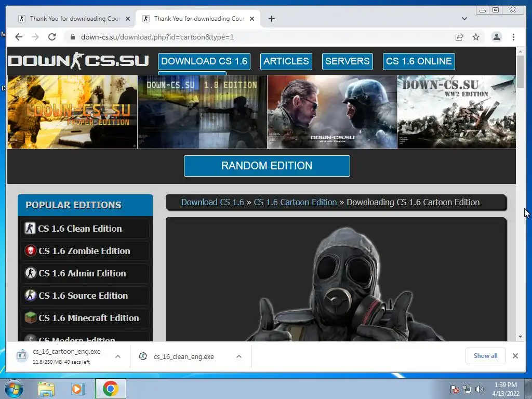Click the address bar URL

coord(157,37)
